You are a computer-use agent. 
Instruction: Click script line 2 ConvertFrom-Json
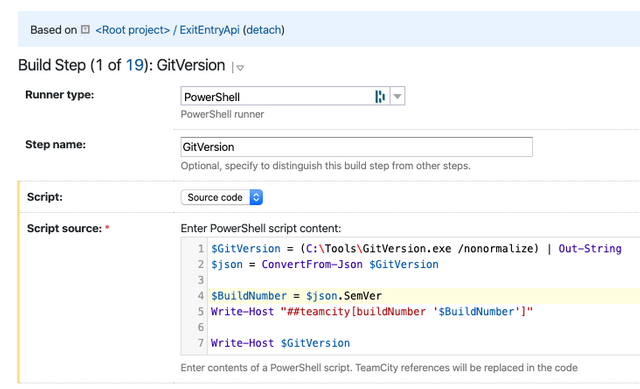click(x=324, y=265)
